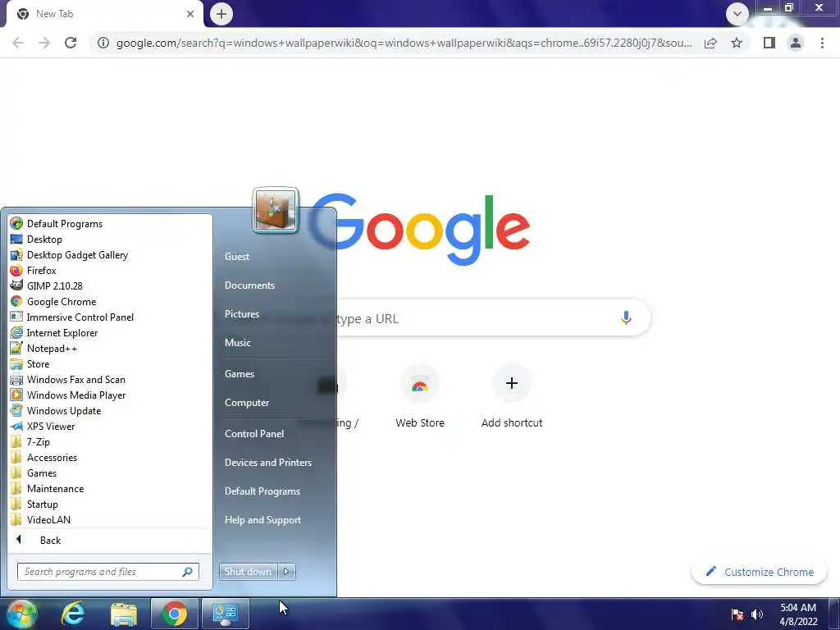View site information in the address bar
Viewport: 840px width, 630px height.
103,43
